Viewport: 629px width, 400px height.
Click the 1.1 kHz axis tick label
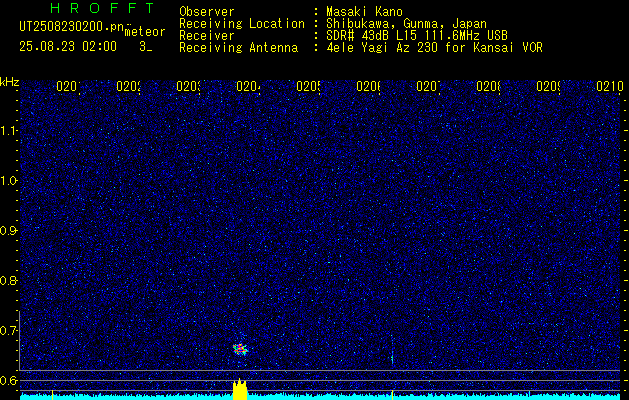pos(8,131)
